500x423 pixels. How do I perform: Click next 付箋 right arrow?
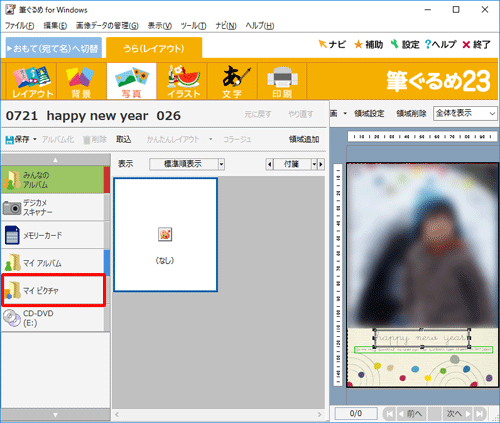[321, 164]
